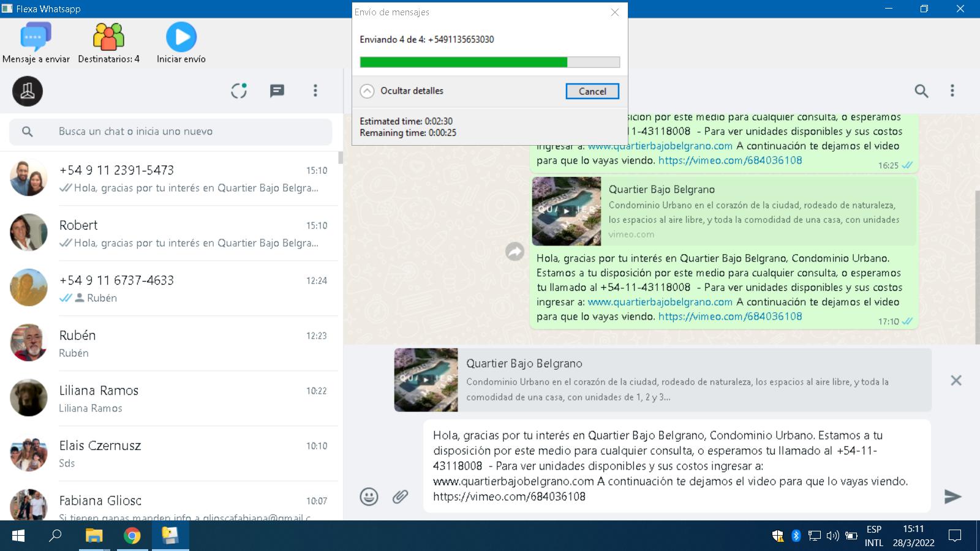
Task: Open the Robert chat
Action: coord(169,233)
